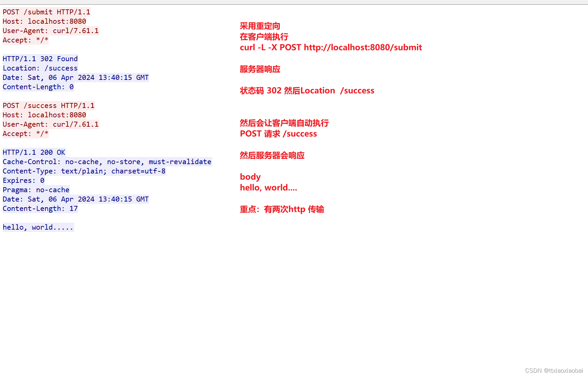Click the red '然后会让客户端自动执行' annotation
Image resolution: width=588 pixels, height=376 pixels.
point(284,123)
